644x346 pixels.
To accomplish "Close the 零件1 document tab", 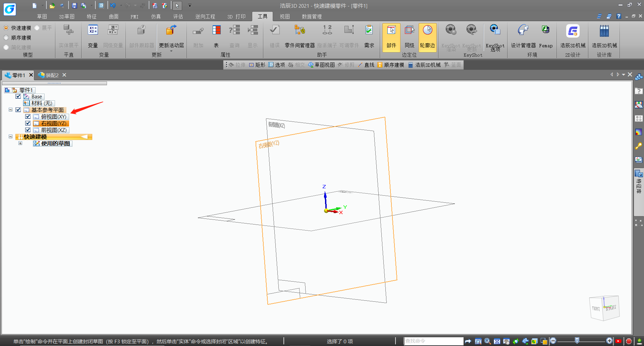I will pyautogui.click(x=31, y=75).
